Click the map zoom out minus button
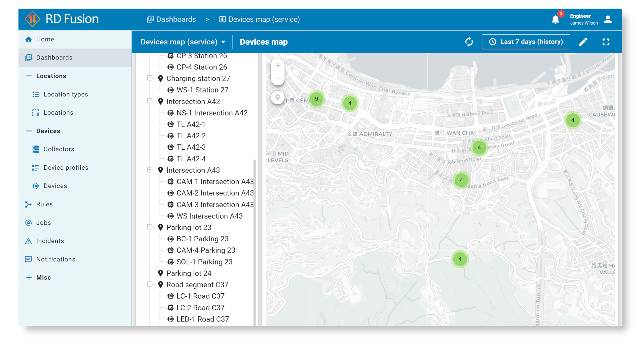 pos(278,79)
